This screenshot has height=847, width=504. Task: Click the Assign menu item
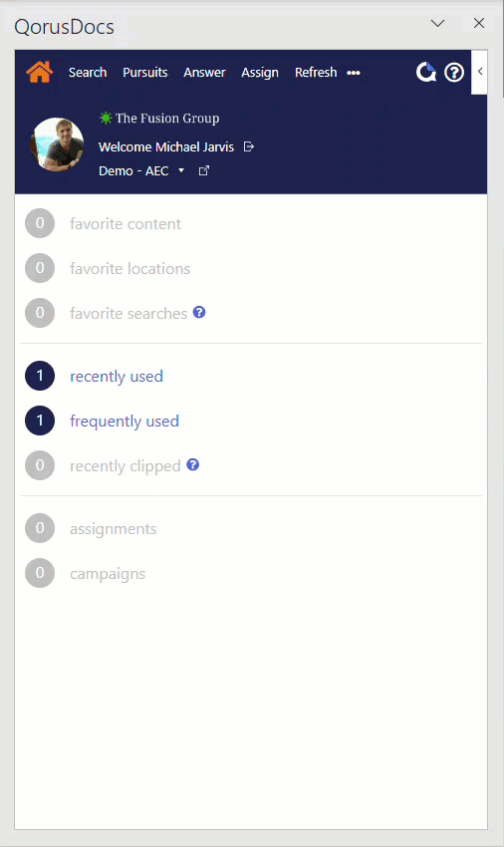pyautogui.click(x=260, y=73)
